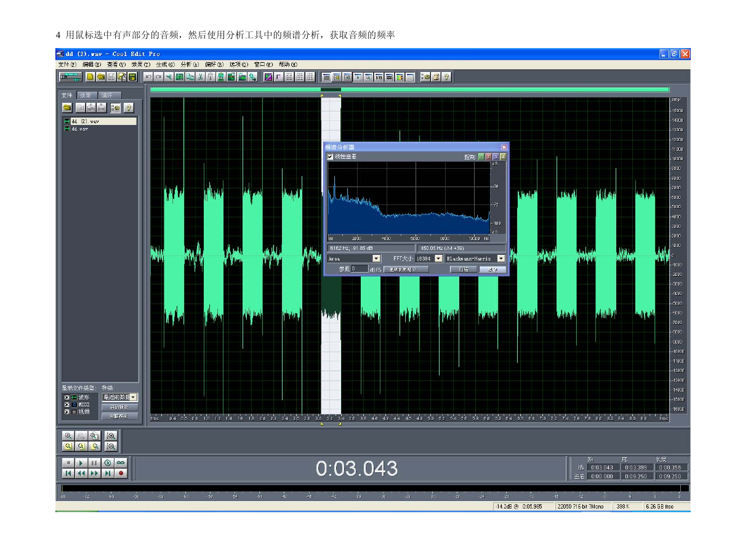
Task: Click the Undo toolbar icon
Action: coord(149,77)
